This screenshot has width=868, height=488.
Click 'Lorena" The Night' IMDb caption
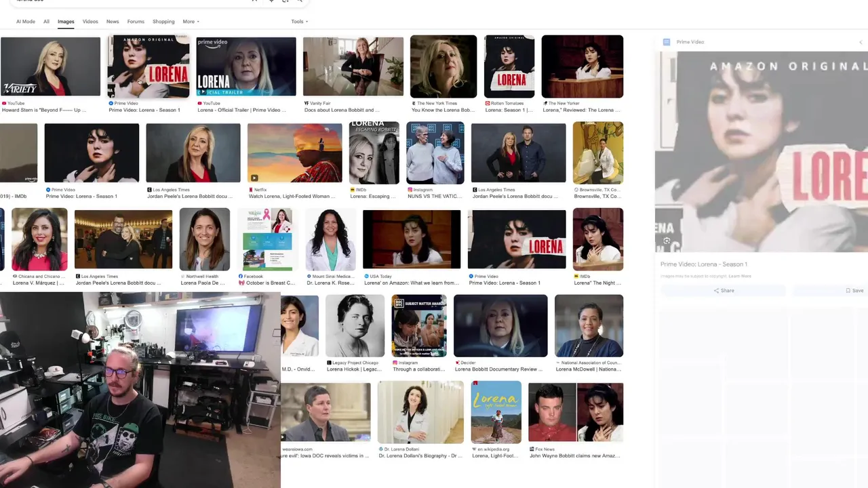click(595, 283)
